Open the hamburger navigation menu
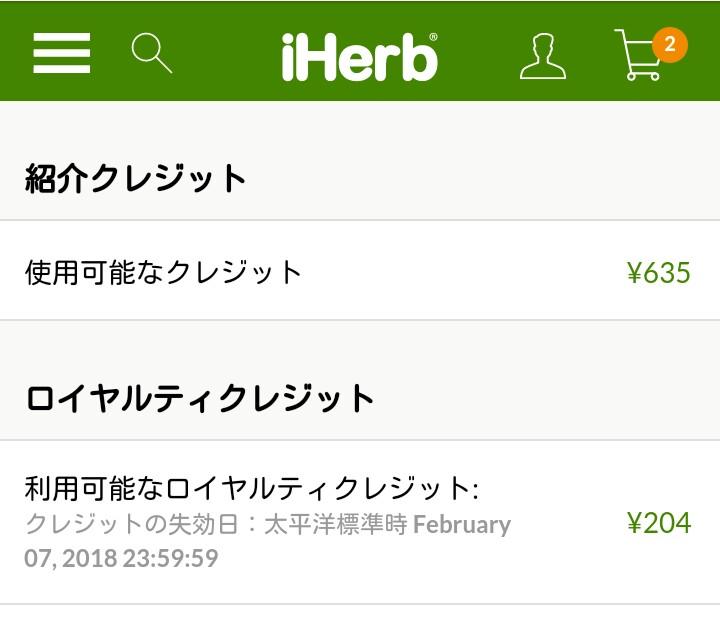The height and width of the screenshot is (623, 720). click(62, 52)
